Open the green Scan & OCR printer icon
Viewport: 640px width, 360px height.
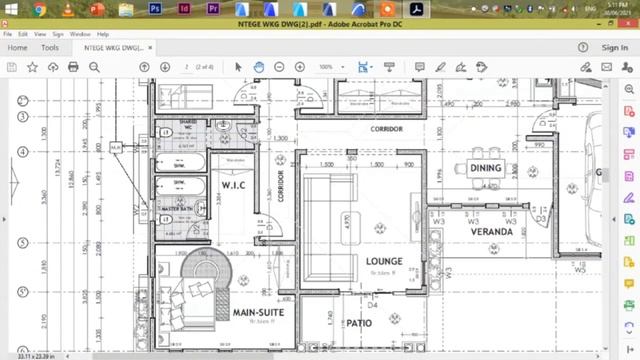[x=629, y=305]
